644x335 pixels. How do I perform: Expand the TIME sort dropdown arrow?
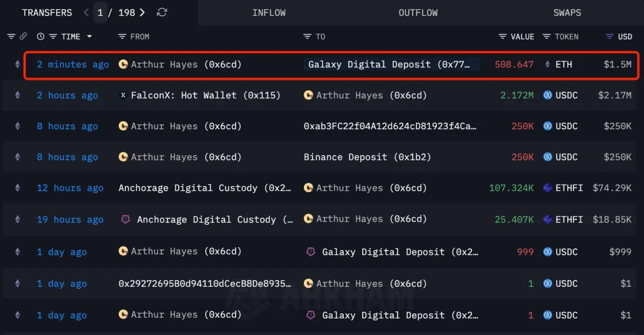pos(90,37)
